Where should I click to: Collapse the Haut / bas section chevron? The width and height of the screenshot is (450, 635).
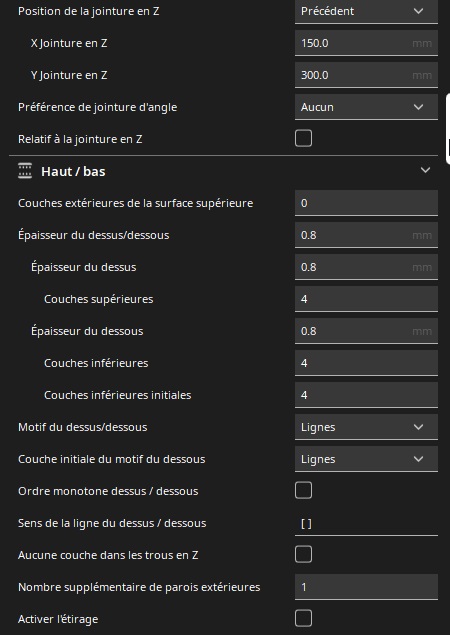click(x=425, y=170)
